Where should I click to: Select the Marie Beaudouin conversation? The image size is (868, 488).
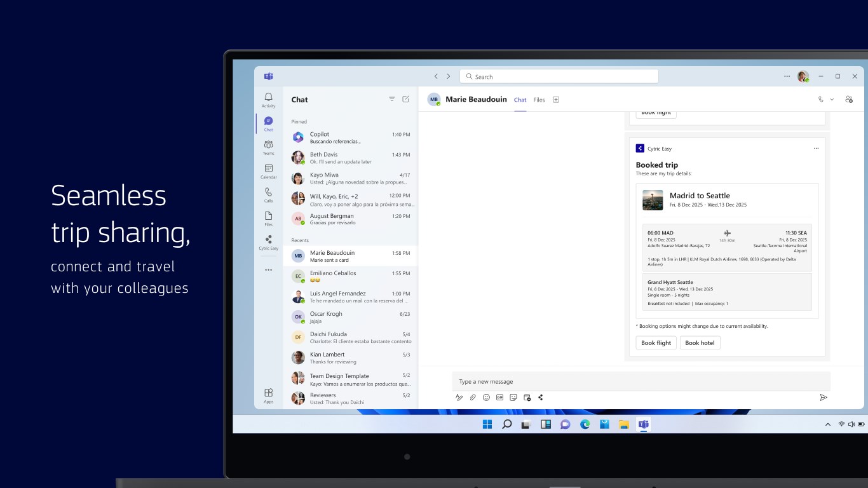351,256
